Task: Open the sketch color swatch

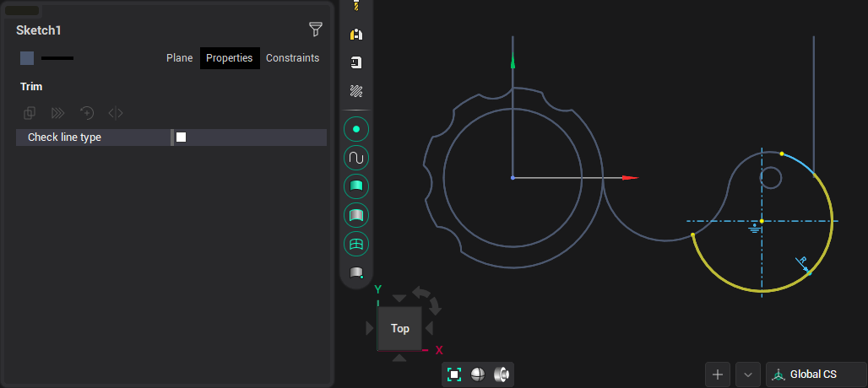Action: 27,58
